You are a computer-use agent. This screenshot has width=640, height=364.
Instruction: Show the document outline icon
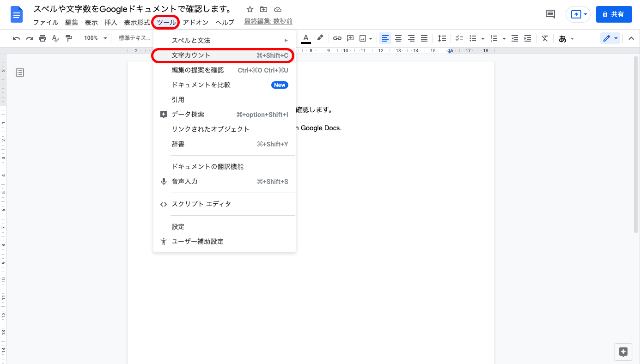[20, 73]
